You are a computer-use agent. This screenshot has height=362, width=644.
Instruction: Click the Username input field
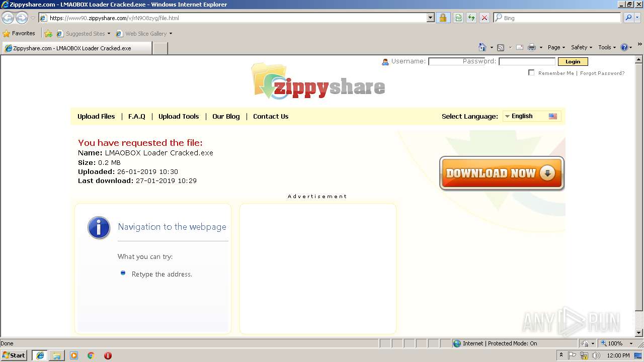[x=456, y=61]
